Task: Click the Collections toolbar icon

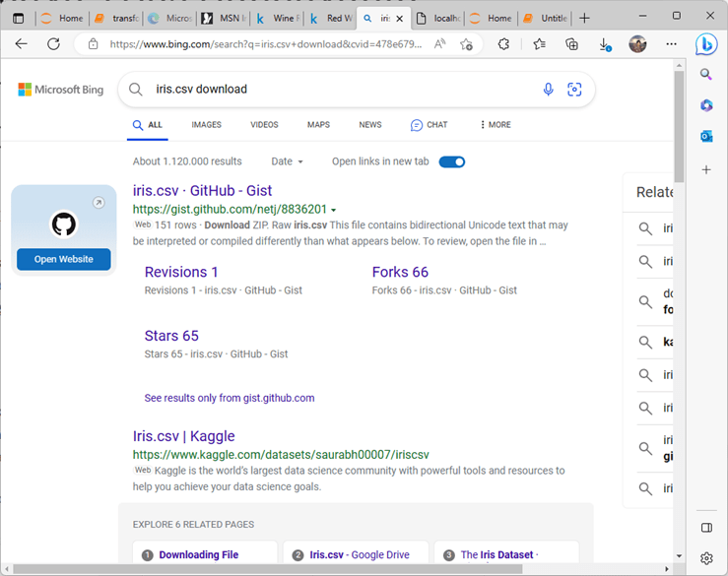Action: [x=572, y=44]
